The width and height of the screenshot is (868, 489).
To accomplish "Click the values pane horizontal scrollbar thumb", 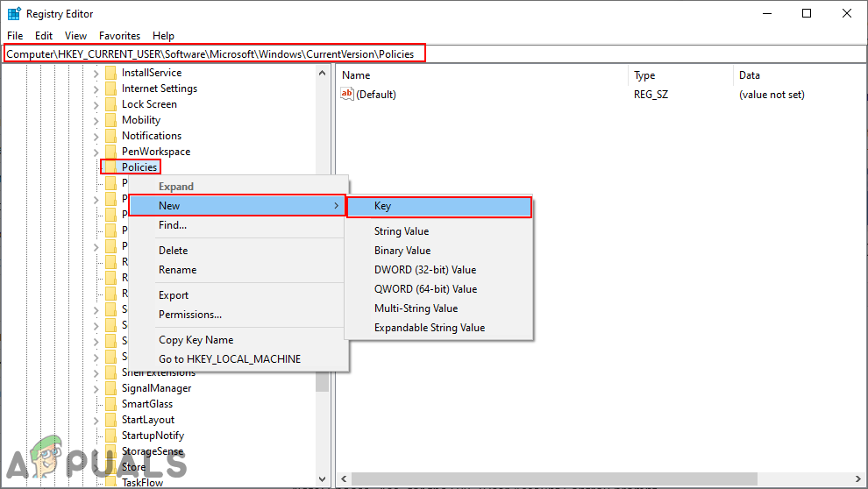I will 554,478.
